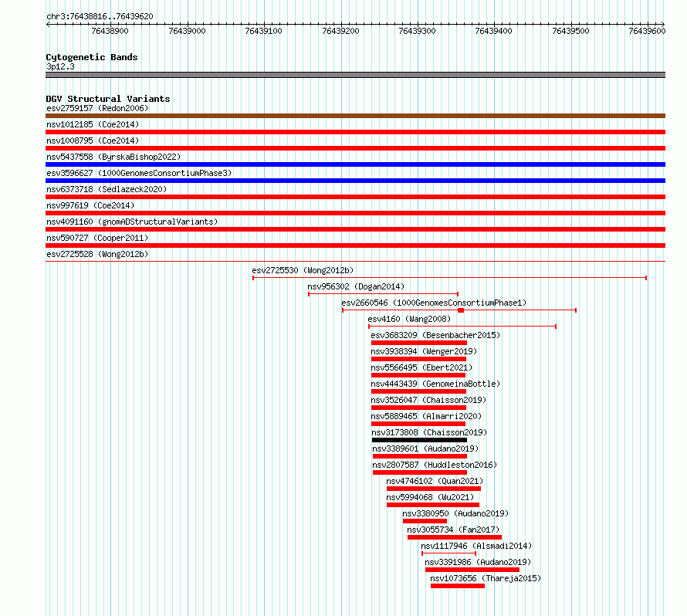
Task: Click the red nsv1073656 variant bar
Action: (458, 586)
